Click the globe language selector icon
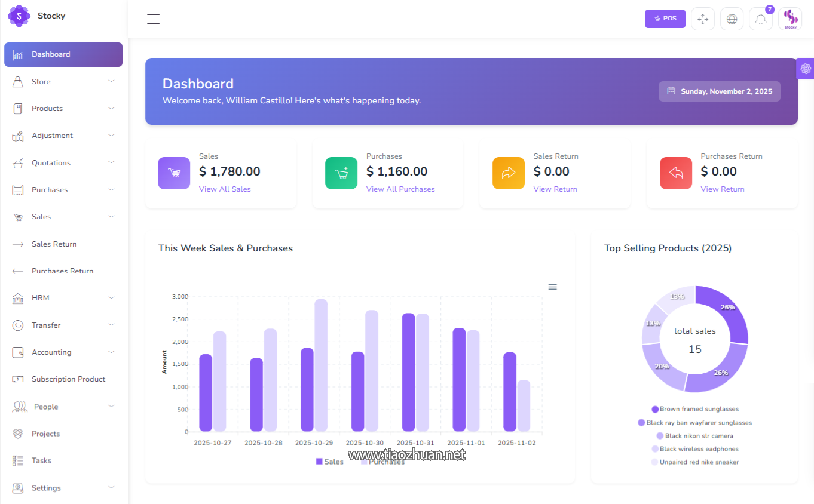Screen dimensions: 814x504 coord(732,19)
